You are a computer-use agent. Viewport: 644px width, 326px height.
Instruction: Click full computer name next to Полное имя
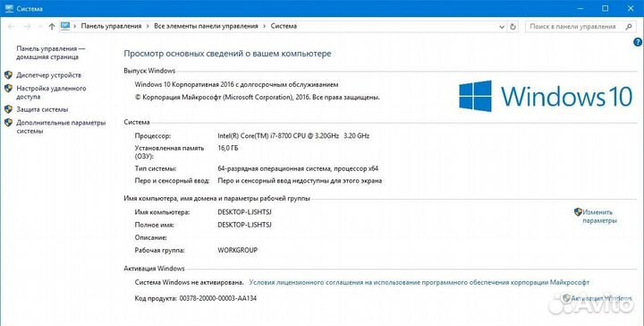[x=244, y=225]
